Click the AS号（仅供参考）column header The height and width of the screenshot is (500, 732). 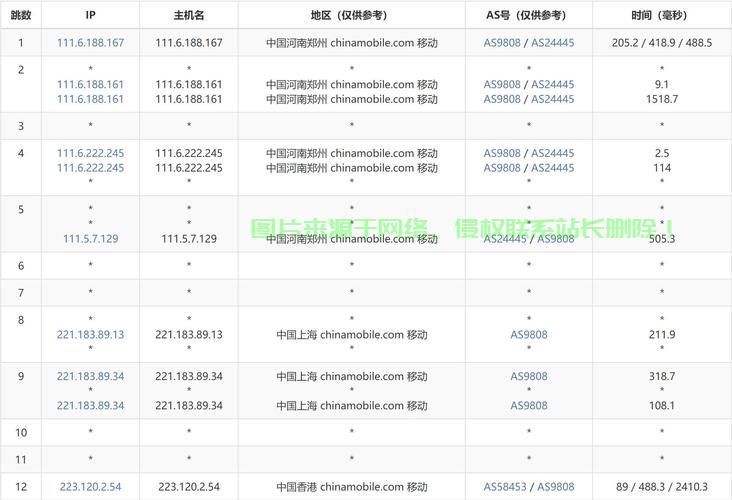[x=529, y=15]
